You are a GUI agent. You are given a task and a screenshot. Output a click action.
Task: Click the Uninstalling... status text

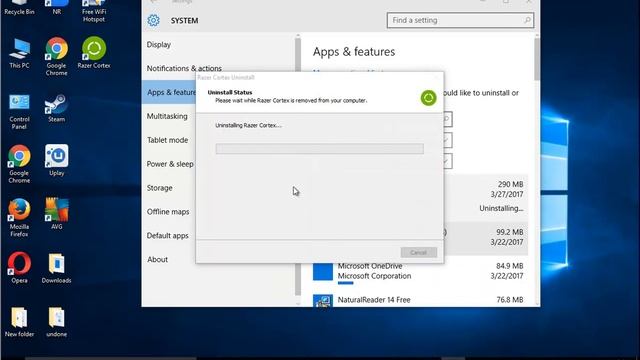(501, 208)
